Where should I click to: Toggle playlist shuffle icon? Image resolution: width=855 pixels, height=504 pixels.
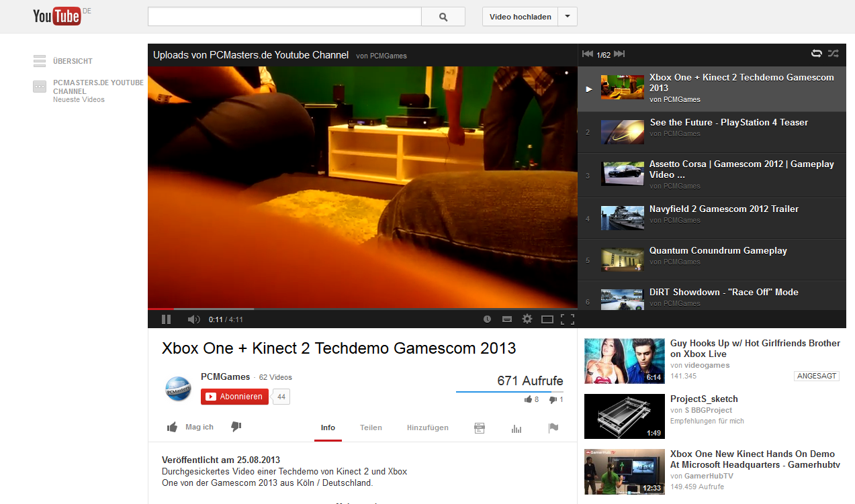pos(834,54)
